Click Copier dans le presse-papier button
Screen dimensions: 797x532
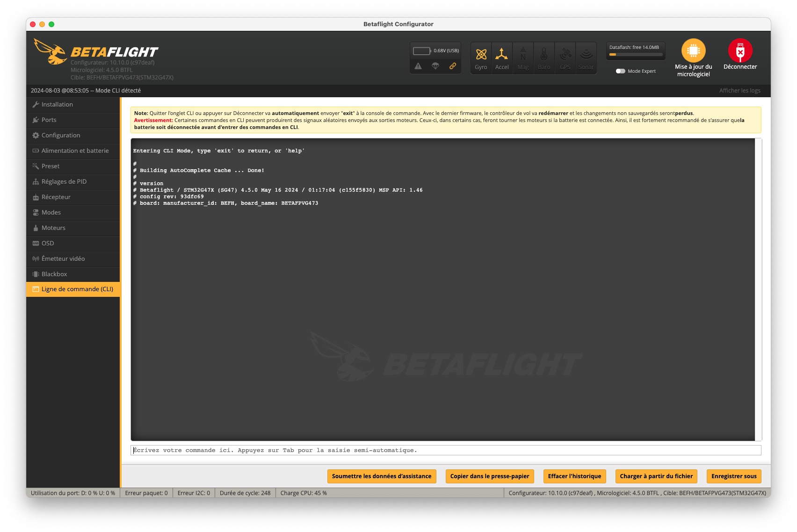pyautogui.click(x=490, y=476)
